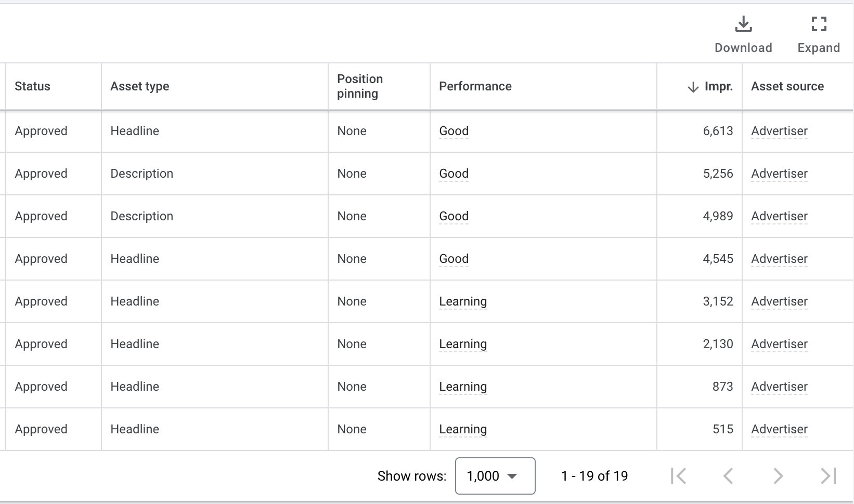Open the Good performance link on the top row
This screenshot has height=504, width=854.
(453, 131)
